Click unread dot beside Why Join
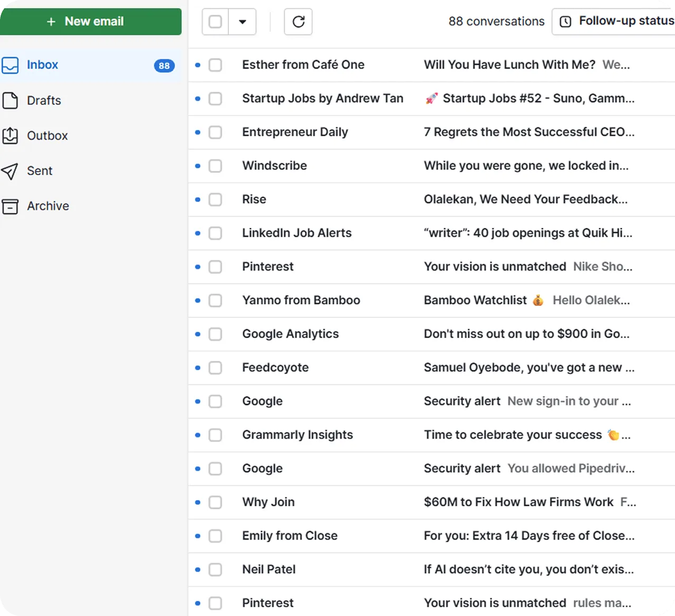The width and height of the screenshot is (675, 616). tap(198, 502)
